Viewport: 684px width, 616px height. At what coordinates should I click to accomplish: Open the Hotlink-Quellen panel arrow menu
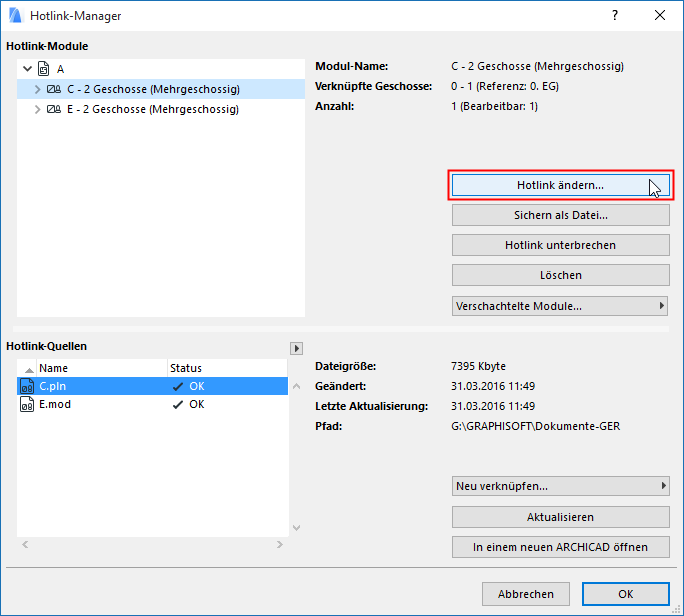pos(296,348)
